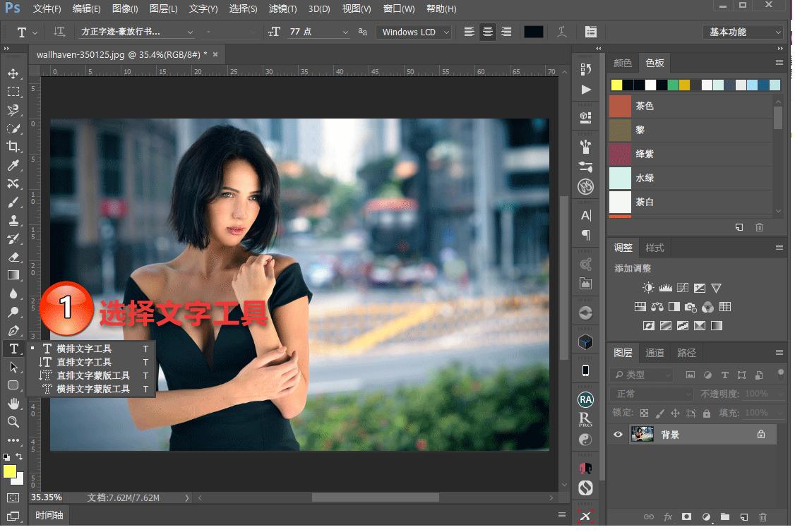Viewport: 795px width, 532px height.
Task: Hide the 背景 layer
Action: (618, 434)
